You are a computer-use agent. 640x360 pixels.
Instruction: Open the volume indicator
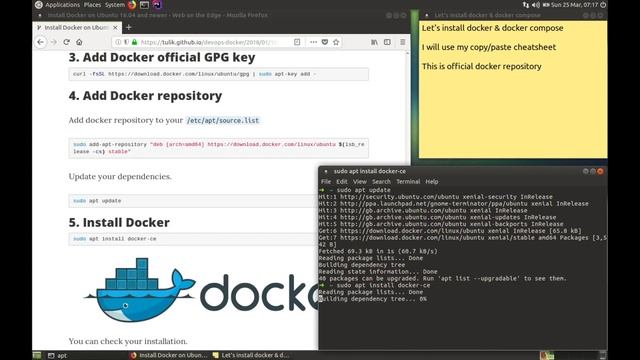tap(536, 5)
